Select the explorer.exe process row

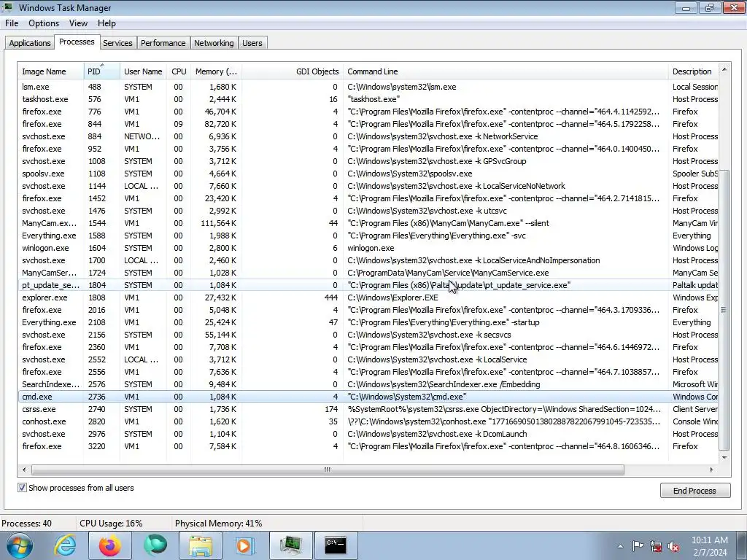pyautogui.click(x=368, y=297)
